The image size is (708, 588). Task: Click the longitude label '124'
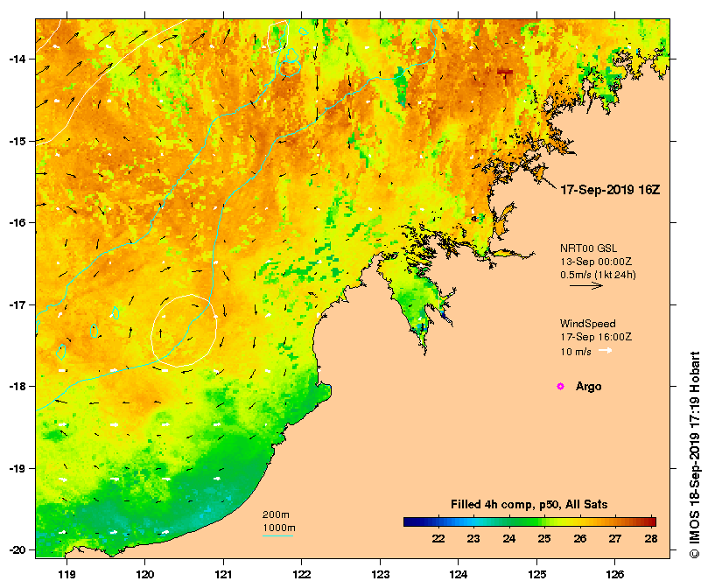pyautogui.click(x=459, y=575)
